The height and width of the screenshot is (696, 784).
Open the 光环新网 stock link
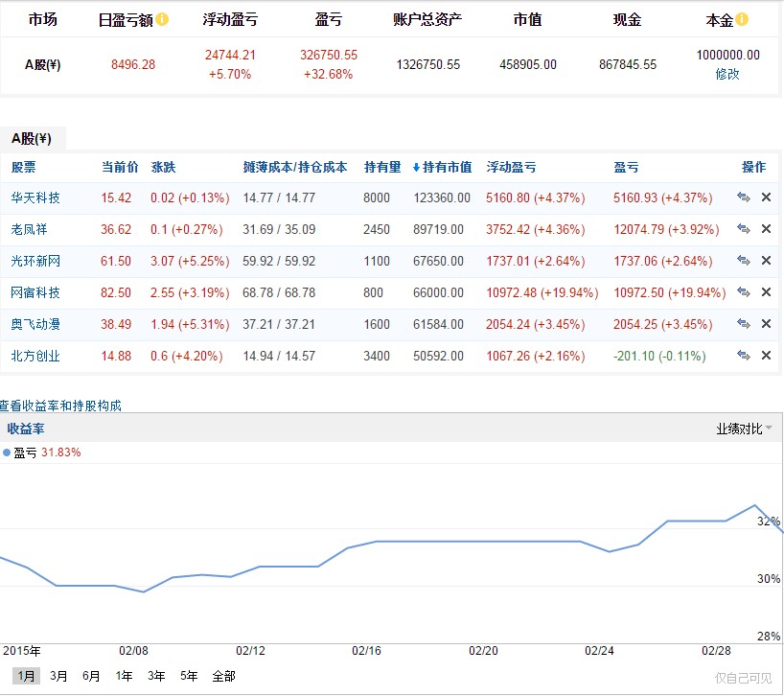click(35, 261)
